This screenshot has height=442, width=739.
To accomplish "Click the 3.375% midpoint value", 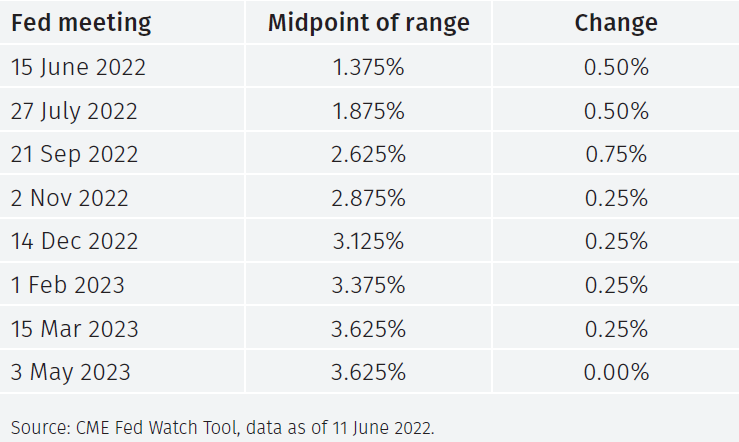I will pyautogui.click(x=369, y=285).
